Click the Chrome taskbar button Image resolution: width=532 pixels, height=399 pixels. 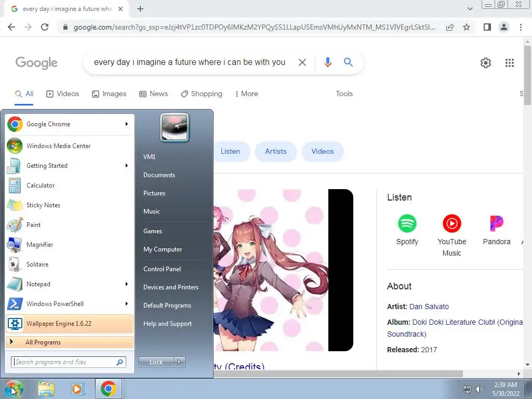tap(108, 389)
